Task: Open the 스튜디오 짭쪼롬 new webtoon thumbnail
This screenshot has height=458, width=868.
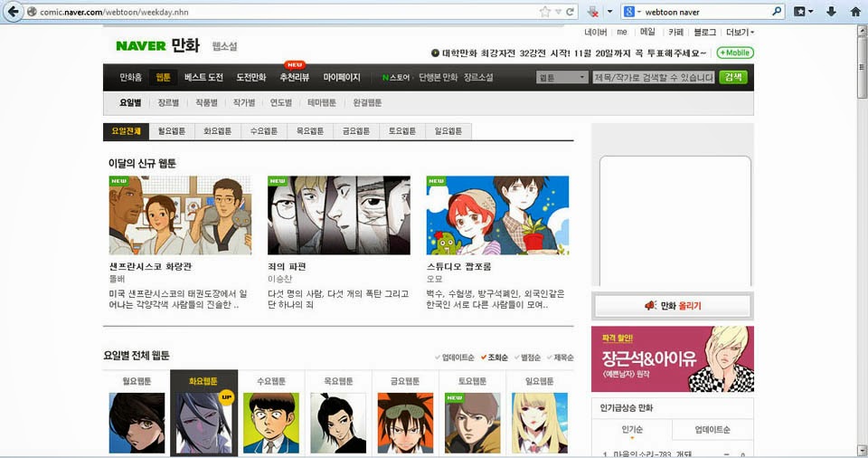Action: tap(497, 215)
